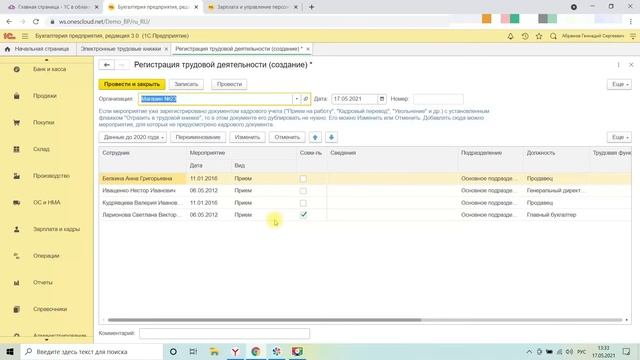Expand the Организация dropdown arrow
The width and height of the screenshot is (640, 360).
tap(297, 99)
